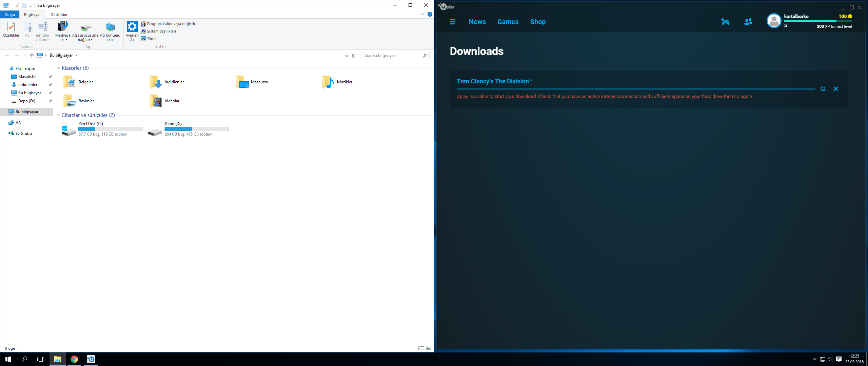Open Chrome from the taskbar
The height and width of the screenshot is (366, 868).
click(x=74, y=359)
